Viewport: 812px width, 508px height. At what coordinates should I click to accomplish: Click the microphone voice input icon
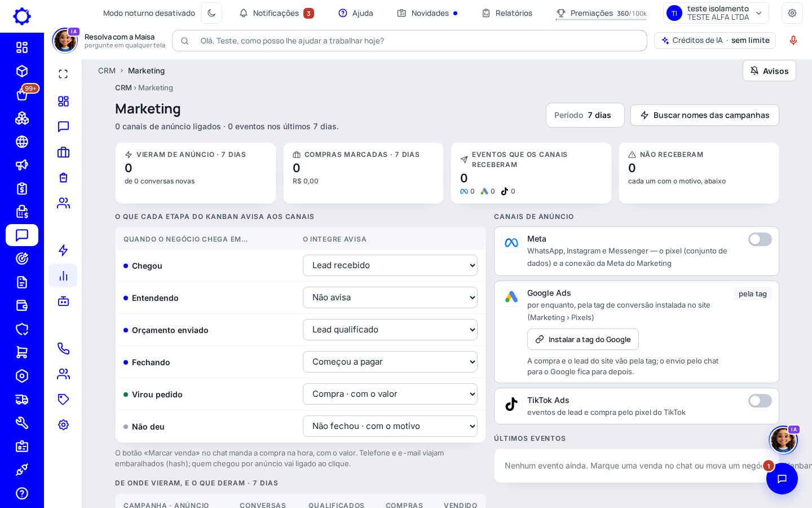(x=793, y=41)
